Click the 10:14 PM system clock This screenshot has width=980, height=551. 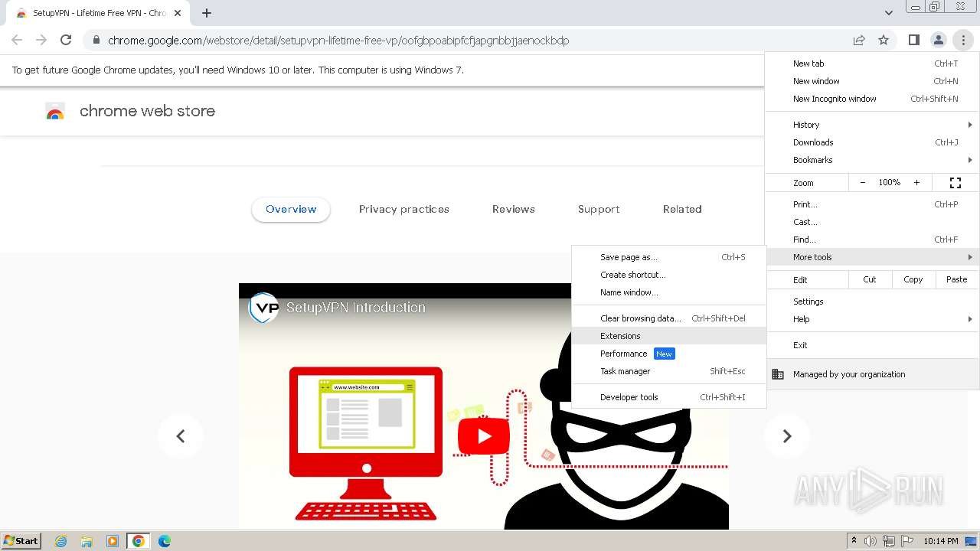tap(941, 541)
